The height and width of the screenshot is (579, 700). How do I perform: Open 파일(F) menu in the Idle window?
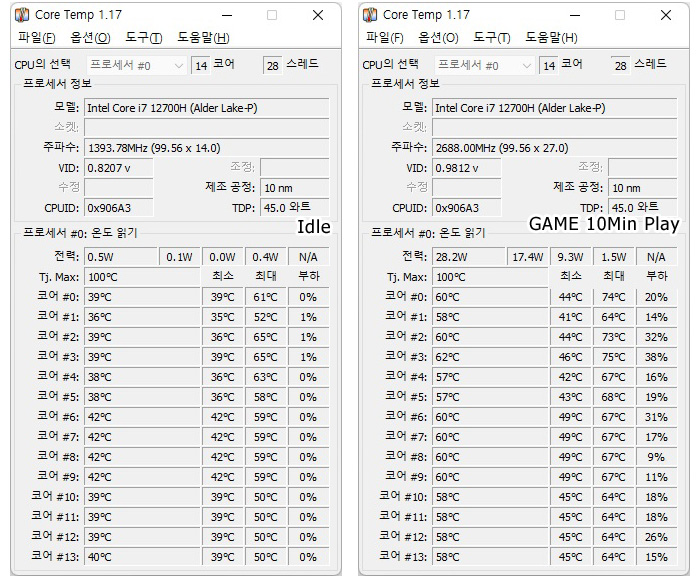37,37
